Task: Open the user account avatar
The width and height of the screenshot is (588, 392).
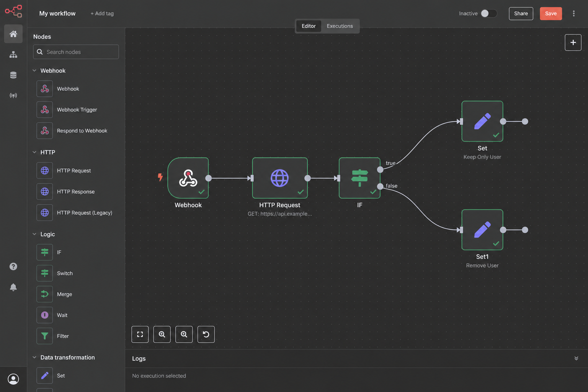Action: click(13, 379)
